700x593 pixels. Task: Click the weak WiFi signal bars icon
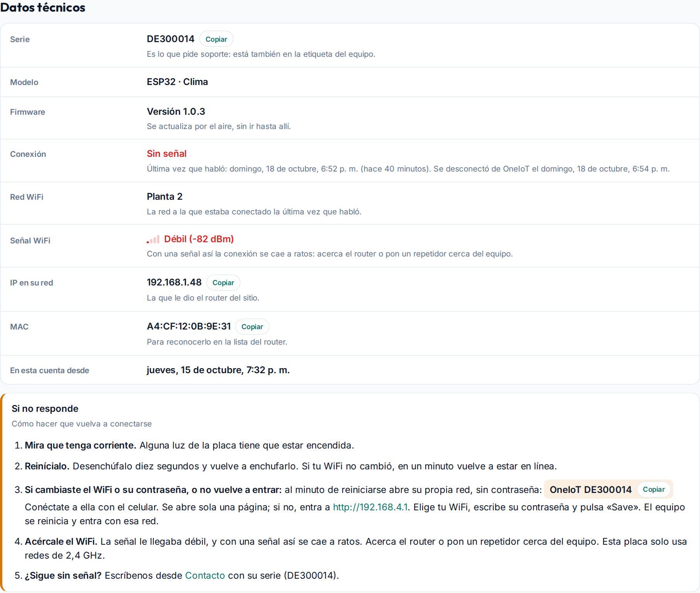pos(153,240)
